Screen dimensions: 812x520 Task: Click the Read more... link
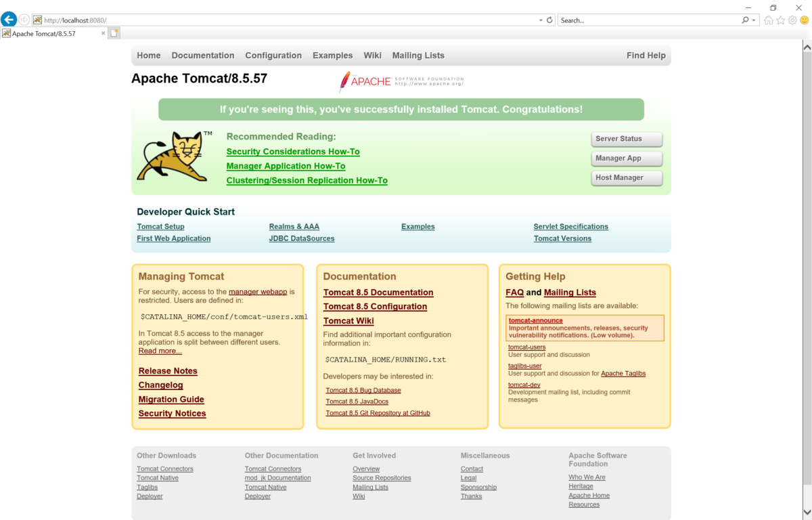point(160,351)
